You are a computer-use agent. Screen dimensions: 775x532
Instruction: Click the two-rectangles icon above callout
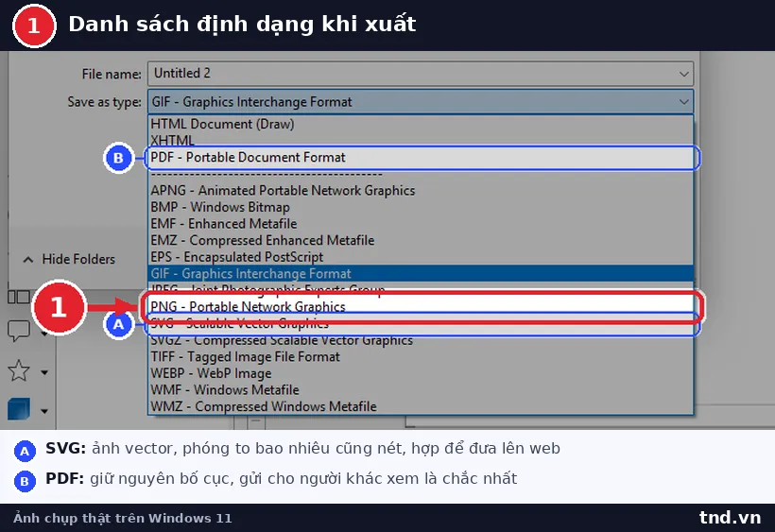click(19, 297)
